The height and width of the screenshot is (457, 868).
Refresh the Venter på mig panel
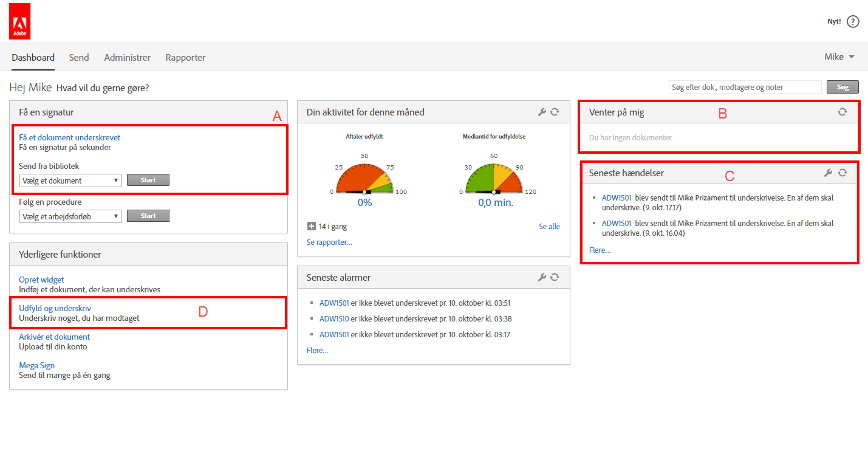842,112
